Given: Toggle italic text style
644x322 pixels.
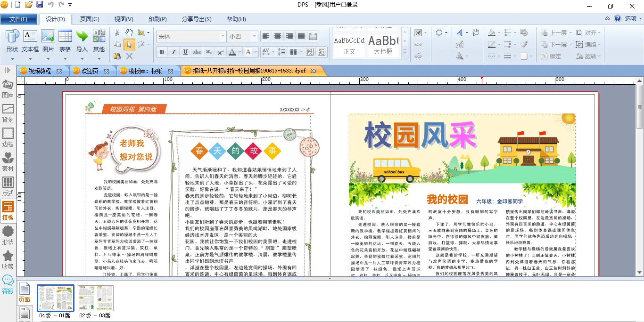Looking at the screenshot, I should pyautogui.click(x=173, y=52).
